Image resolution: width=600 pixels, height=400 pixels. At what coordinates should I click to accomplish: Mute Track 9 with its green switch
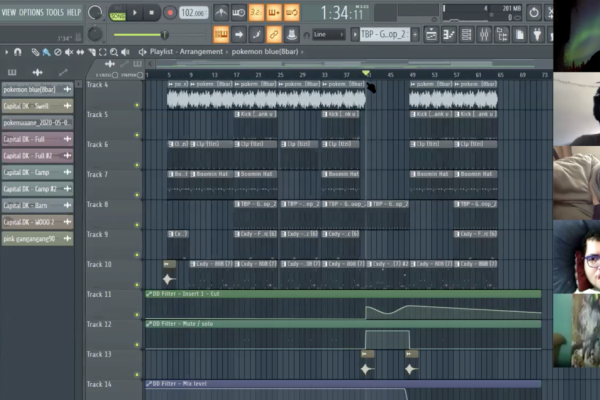click(137, 255)
